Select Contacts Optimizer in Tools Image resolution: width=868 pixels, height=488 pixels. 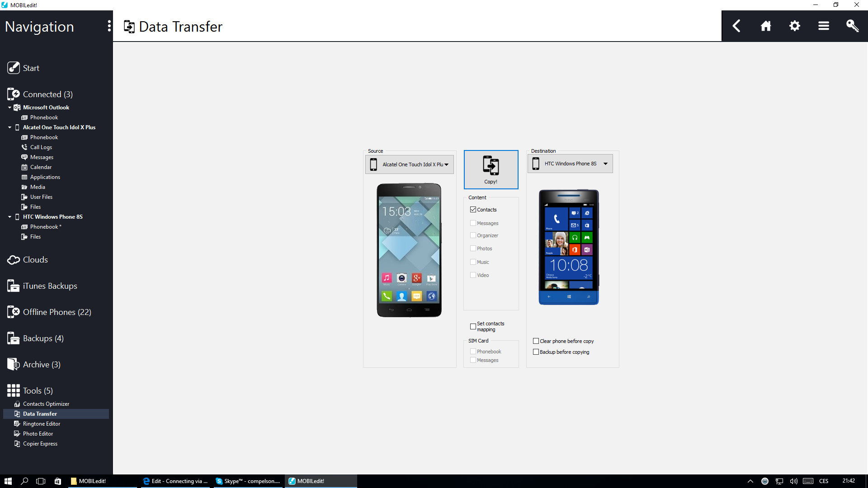[46, 404]
